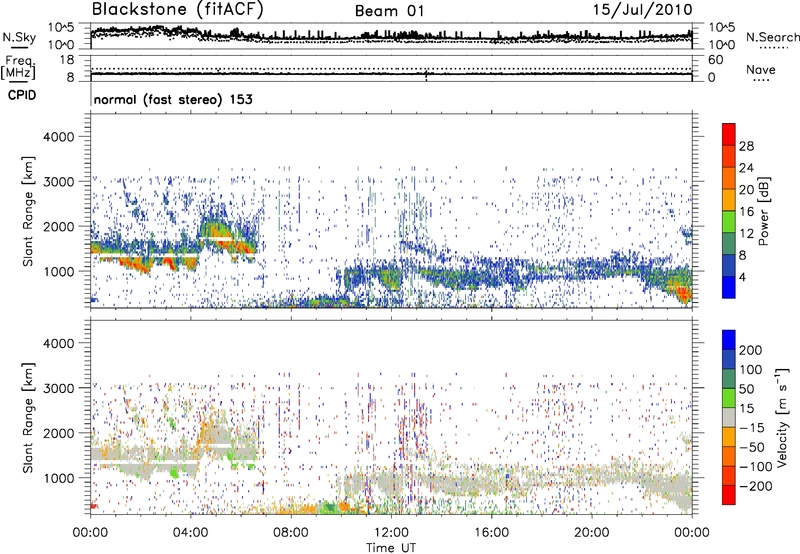This screenshot has width=800, height=554.
Task: Click the '18' frequency axis value
Action: pos(67,60)
